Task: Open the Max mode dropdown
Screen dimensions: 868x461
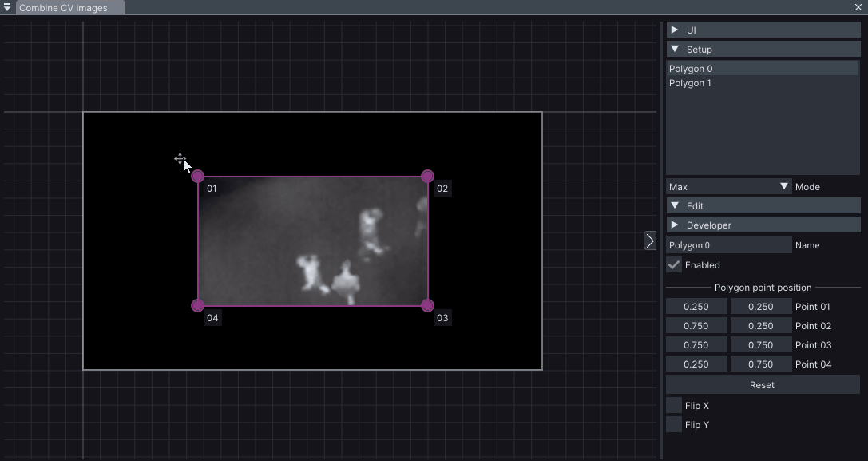Action: (x=728, y=187)
